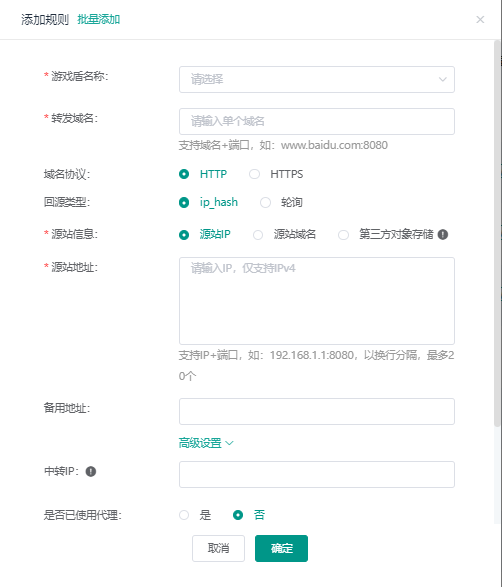Set 是否已使用代理 to 否
The height and width of the screenshot is (587, 502).
coord(238,515)
